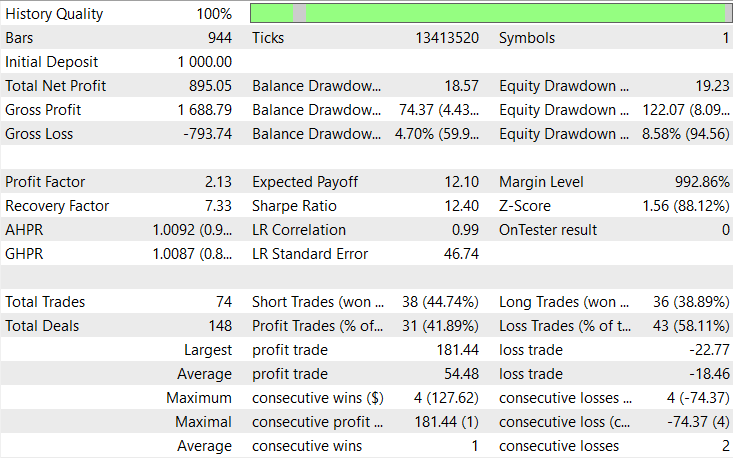Click the Ticks count 13413520
Image resolution: width=733 pixels, height=458 pixels.
447,38
